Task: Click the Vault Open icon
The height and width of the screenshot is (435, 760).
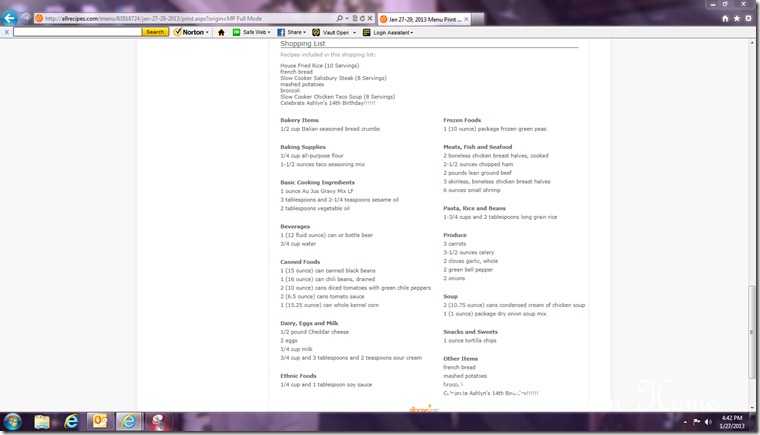Action: [316, 32]
